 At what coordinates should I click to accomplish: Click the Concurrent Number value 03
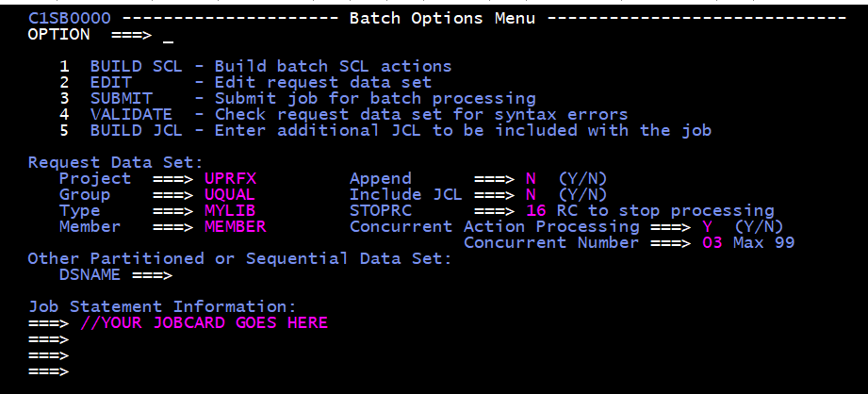coord(712,243)
